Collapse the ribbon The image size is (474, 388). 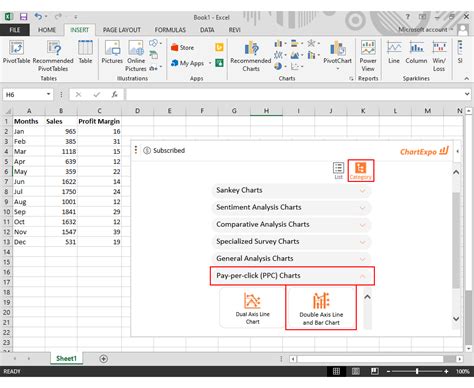466,78
